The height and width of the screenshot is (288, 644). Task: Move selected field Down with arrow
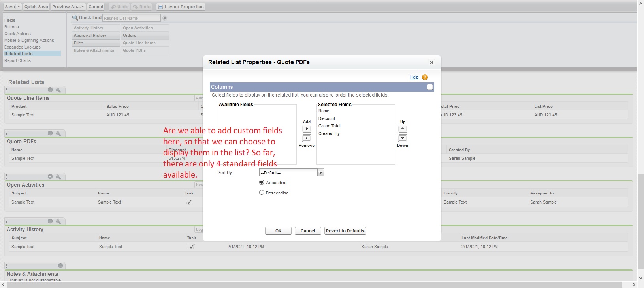(402, 138)
